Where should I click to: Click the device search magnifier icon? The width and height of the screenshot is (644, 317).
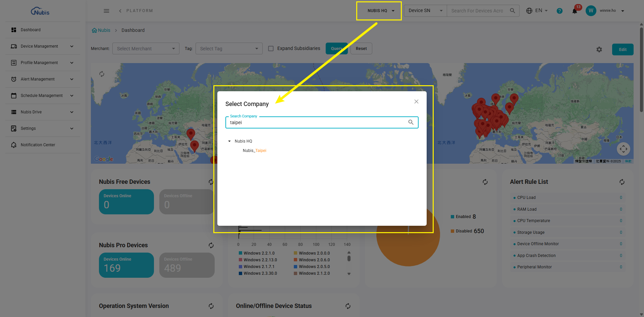[512, 11]
